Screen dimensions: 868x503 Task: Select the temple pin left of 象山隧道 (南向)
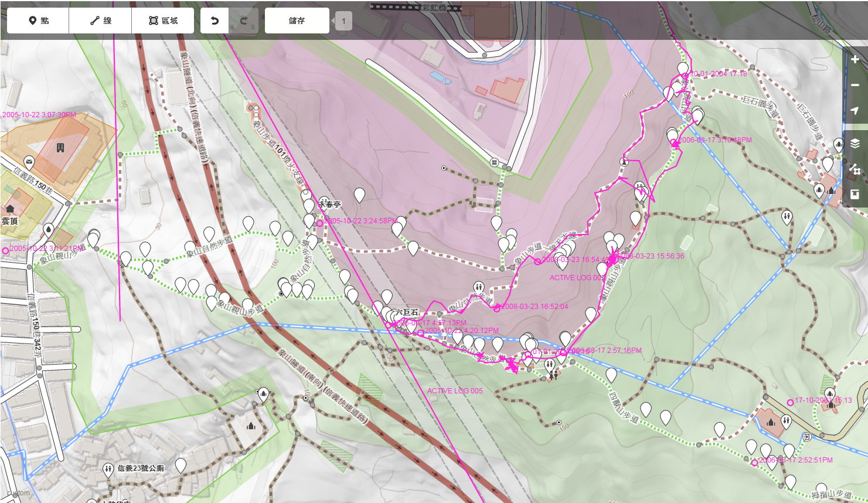tap(263, 395)
